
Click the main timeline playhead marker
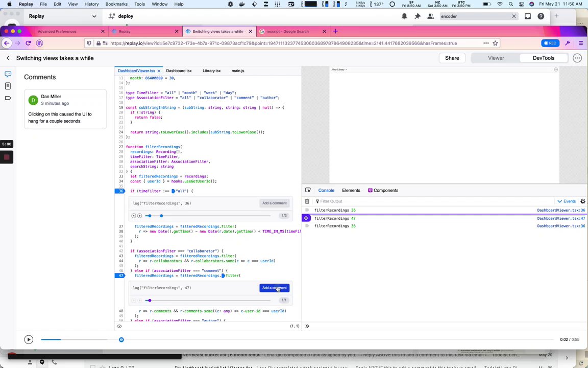(121, 339)
